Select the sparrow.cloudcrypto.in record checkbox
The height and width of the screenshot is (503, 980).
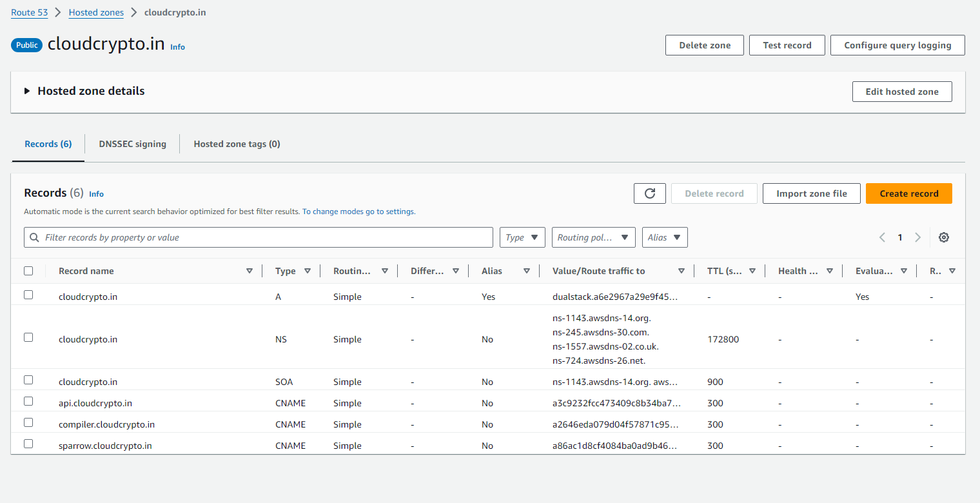coord(28,444)
